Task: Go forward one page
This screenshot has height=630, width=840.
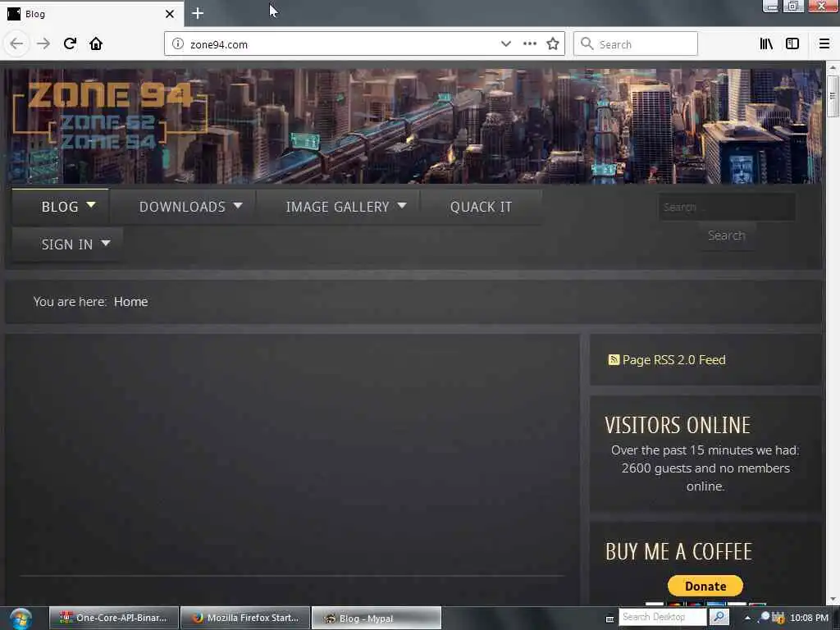Action: pos(43,44)
